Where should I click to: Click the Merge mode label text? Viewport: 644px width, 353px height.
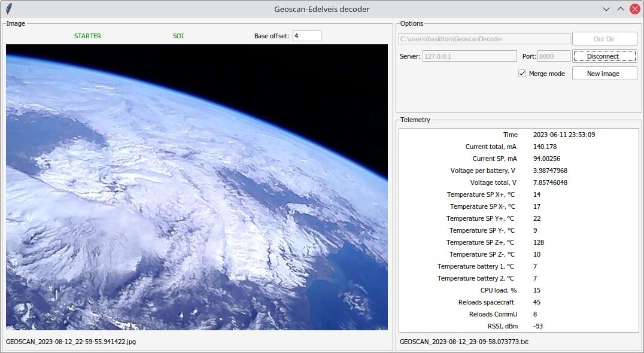(x=546, y=74)
